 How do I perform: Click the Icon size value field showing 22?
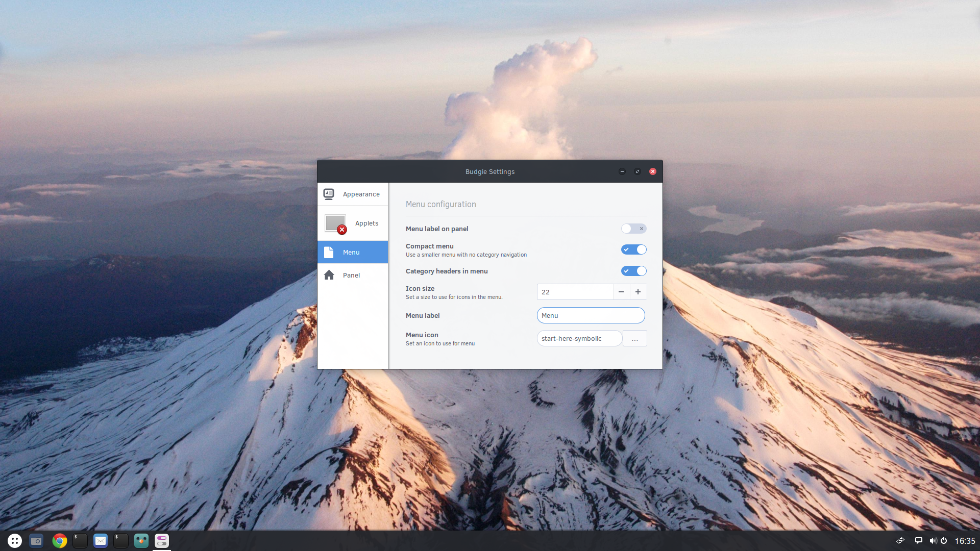[575, 292]
